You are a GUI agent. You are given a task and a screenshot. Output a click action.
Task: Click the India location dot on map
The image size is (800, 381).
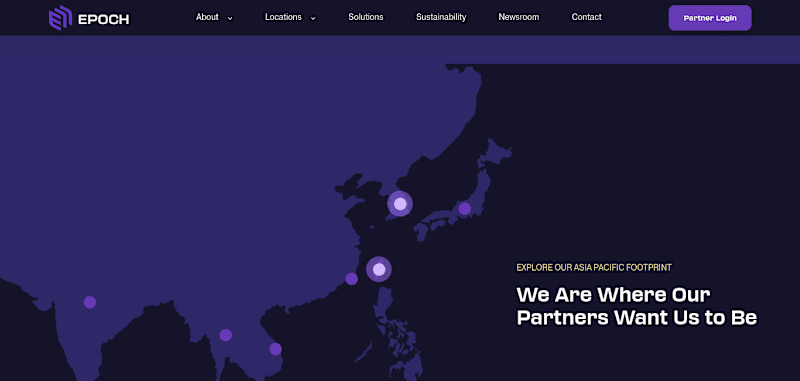coord(90,302)
